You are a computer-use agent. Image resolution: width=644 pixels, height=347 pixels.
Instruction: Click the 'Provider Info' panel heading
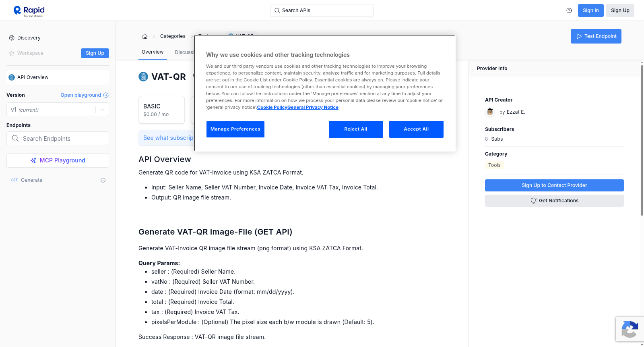pyautogui.click(x=492, y=69)
